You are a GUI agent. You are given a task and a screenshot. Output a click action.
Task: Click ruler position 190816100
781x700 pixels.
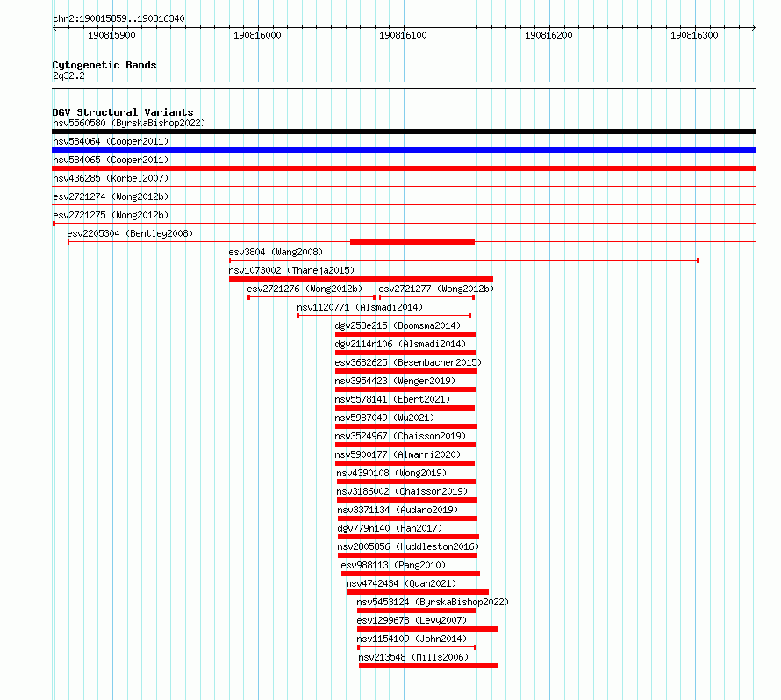coord(403,35)
